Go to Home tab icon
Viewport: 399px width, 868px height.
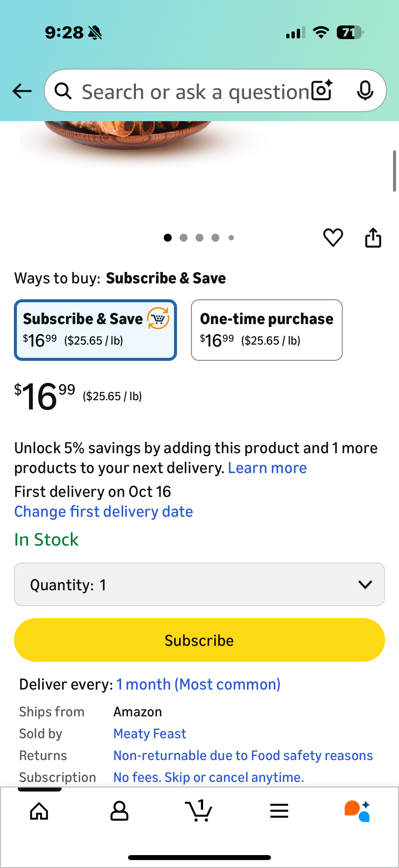[39, 811]
